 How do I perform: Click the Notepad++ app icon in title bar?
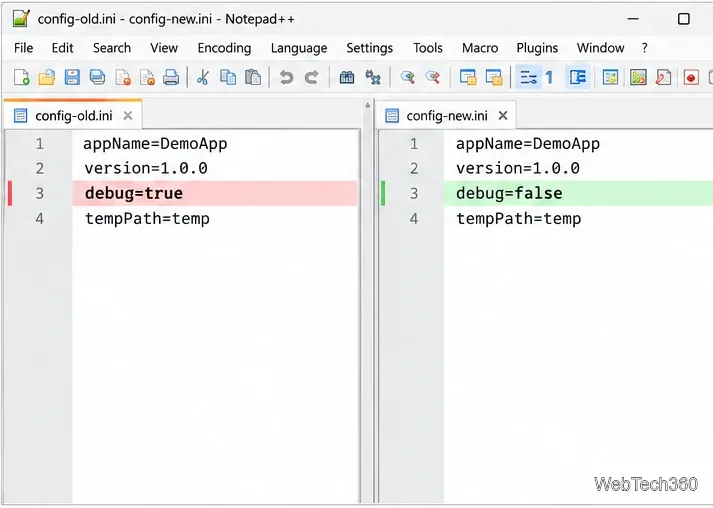click(21, 19)
